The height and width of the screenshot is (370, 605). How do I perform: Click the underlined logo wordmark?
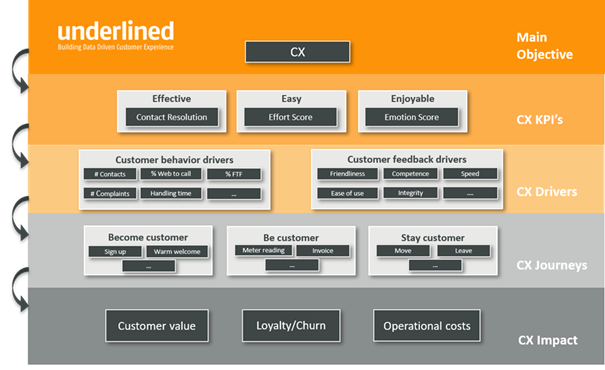tap(116, 31)
